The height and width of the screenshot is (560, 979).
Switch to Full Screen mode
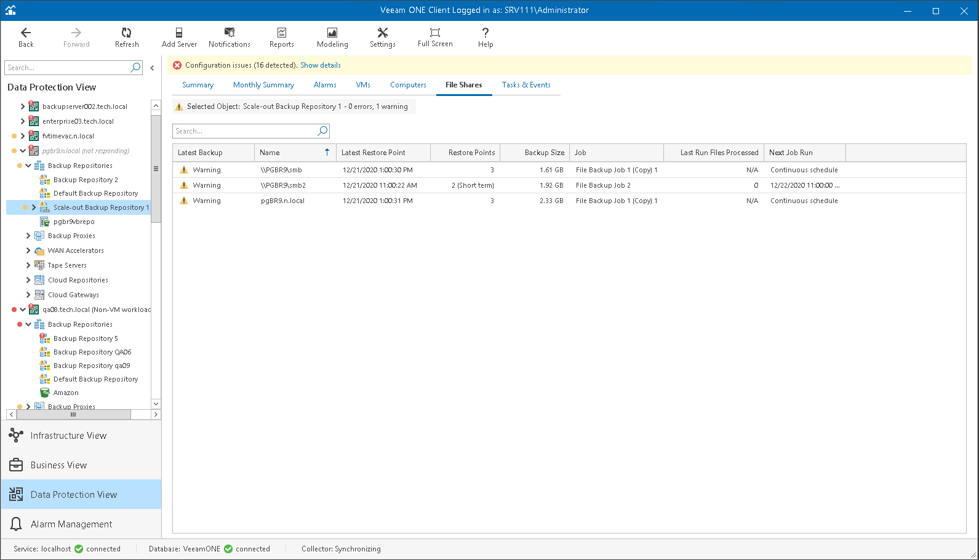435,37
